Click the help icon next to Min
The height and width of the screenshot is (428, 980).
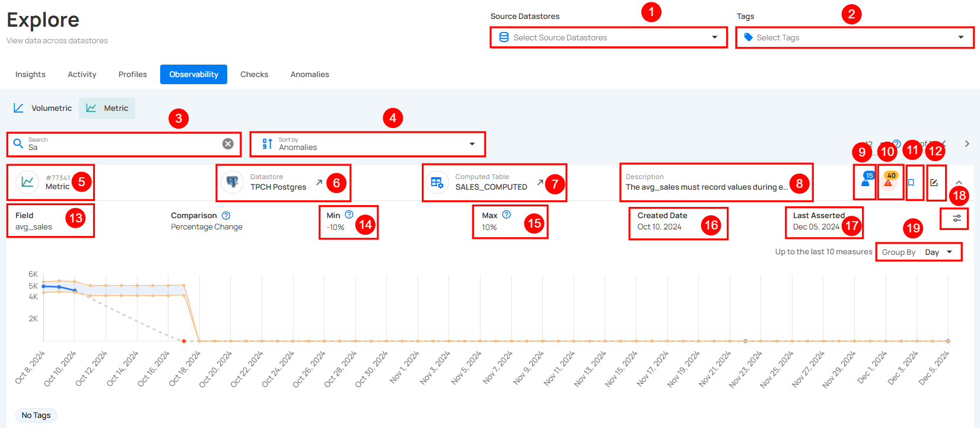pos(349,215)
